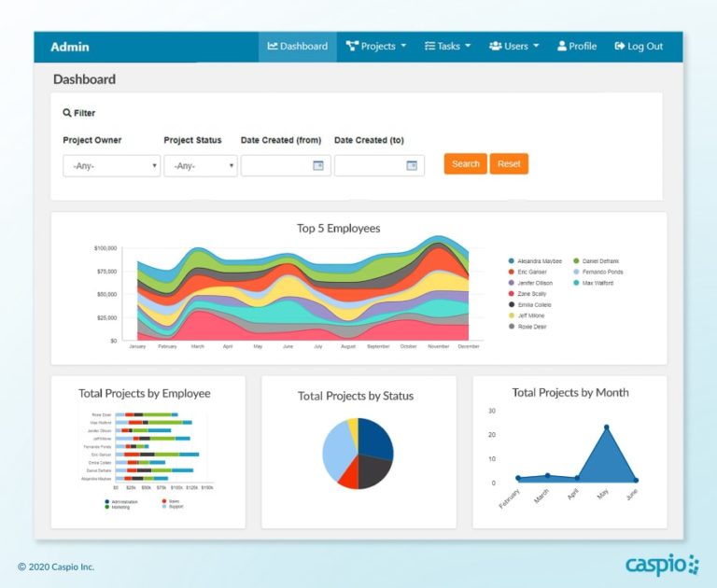Click the Log Out arrow icon
Viewport: 717px width, 588px height.
pos(620,47)
